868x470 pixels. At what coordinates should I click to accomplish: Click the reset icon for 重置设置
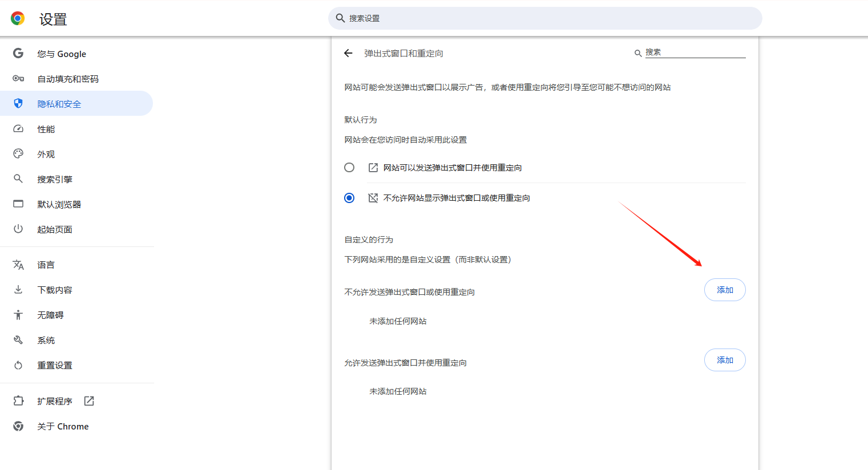pos(18,365)
